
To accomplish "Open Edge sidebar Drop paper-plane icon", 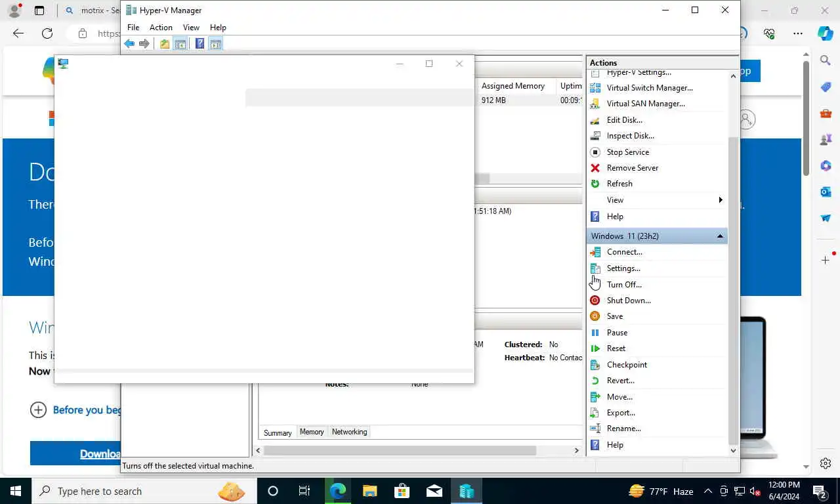I will [x=826, y=219].
